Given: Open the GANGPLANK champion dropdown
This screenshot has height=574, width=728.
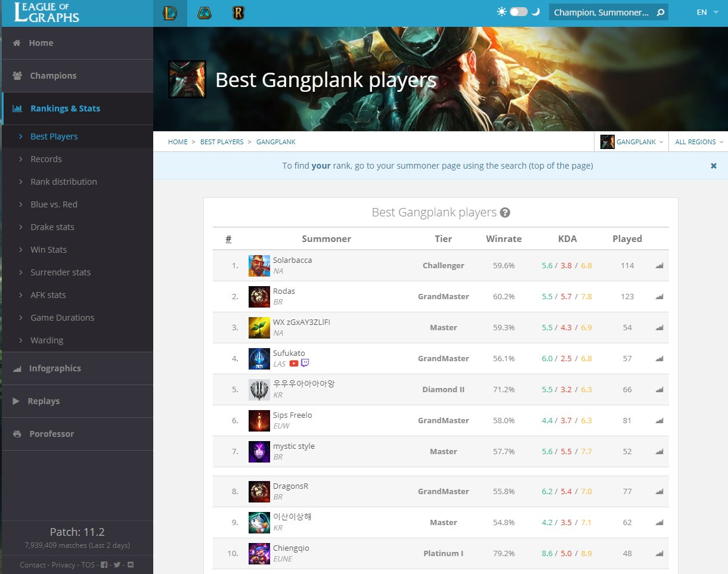Looking at the screenshot, I should tap(631, 142).
